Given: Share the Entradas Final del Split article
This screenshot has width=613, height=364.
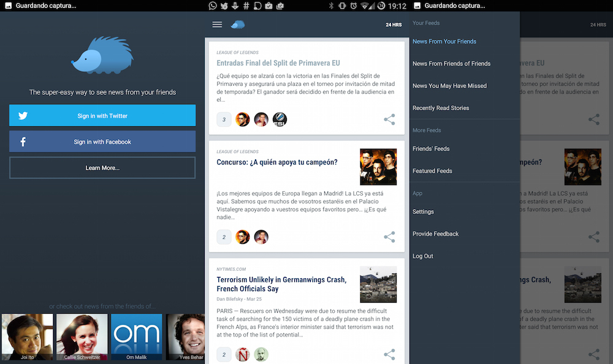Looking at the screenshot, I should (x=389, y=119).
